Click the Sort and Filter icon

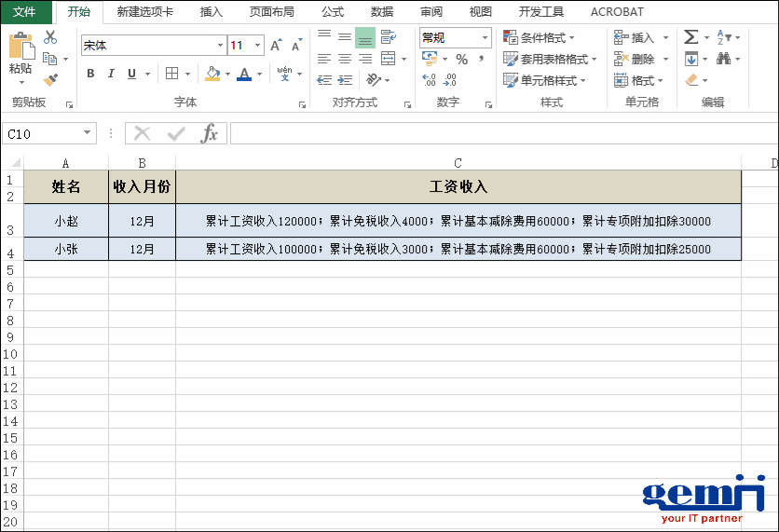point(724,37)
